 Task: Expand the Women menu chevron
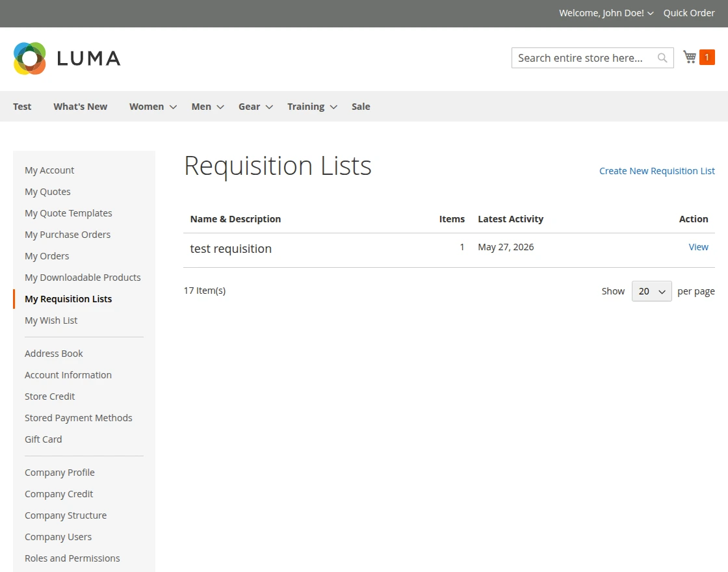[173, 107]
